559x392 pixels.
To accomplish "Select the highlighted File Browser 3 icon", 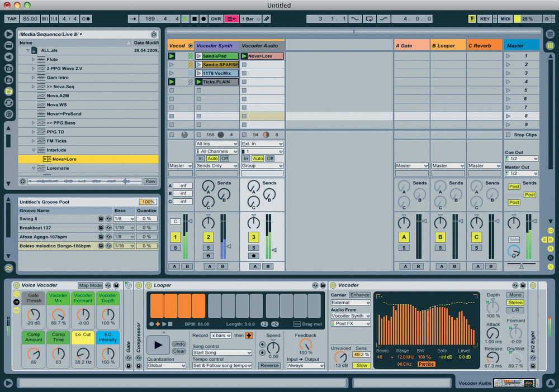I will pyautogui.click(x=8, y=92).
